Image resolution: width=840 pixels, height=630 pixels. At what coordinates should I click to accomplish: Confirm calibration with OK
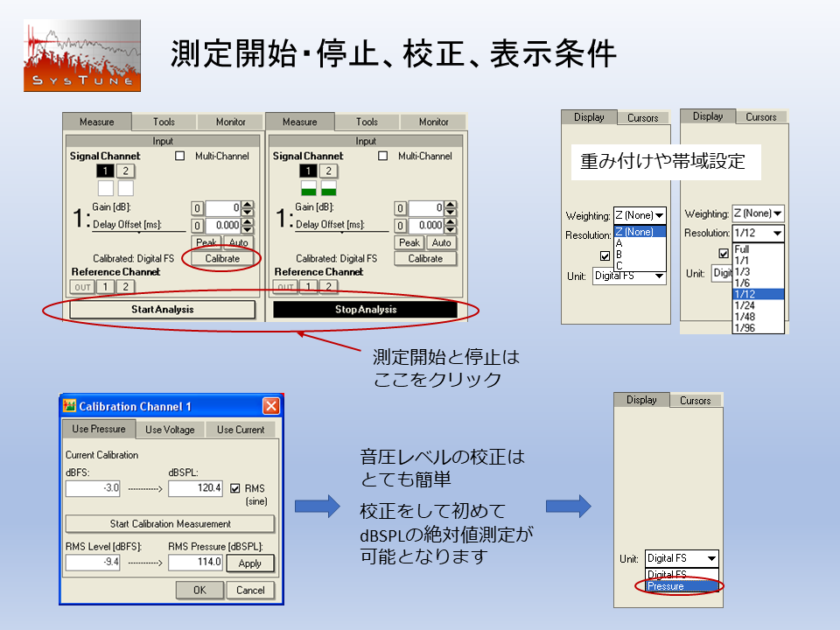coord(199,590)
